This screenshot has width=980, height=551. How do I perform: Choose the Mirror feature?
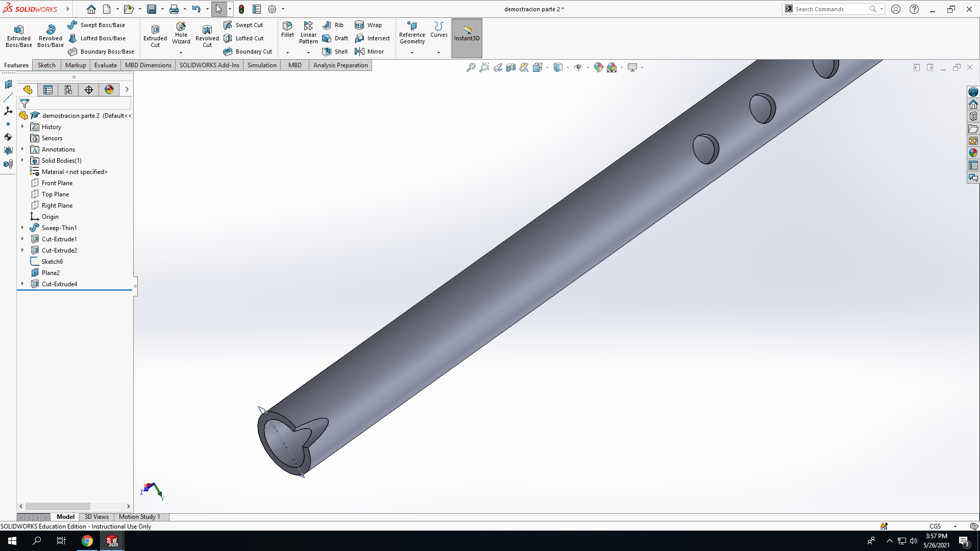click(x=369, y=52)
